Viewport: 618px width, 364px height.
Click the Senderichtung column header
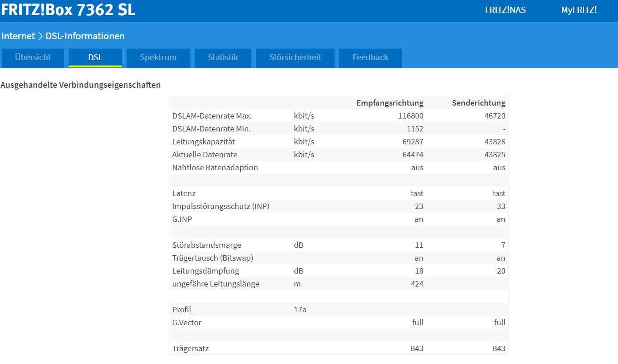(479, 103)
